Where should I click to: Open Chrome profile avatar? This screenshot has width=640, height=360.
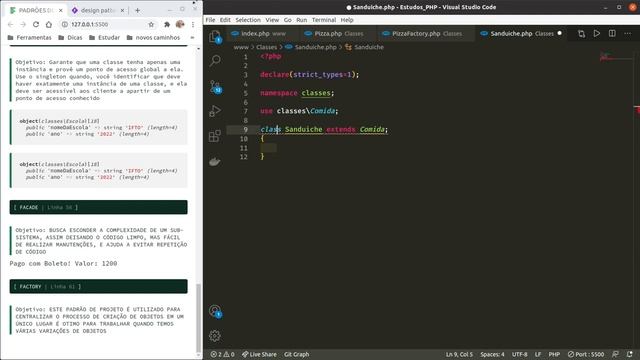(x=180, y=24)
